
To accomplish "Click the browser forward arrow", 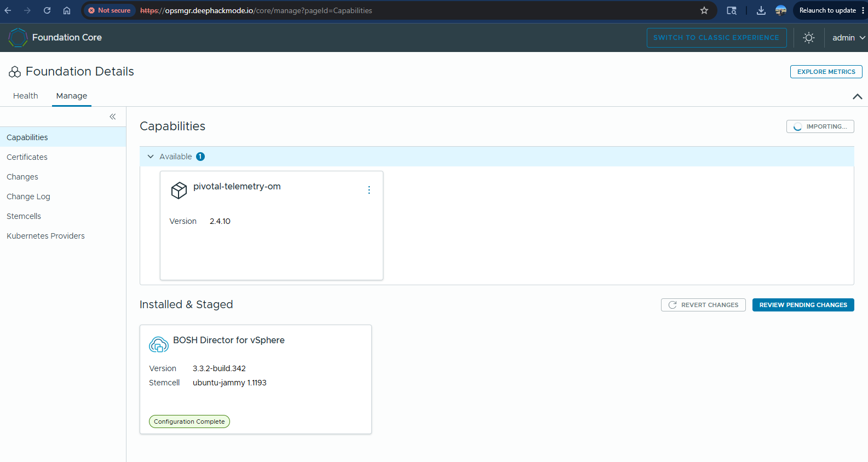I will [27, 10].
